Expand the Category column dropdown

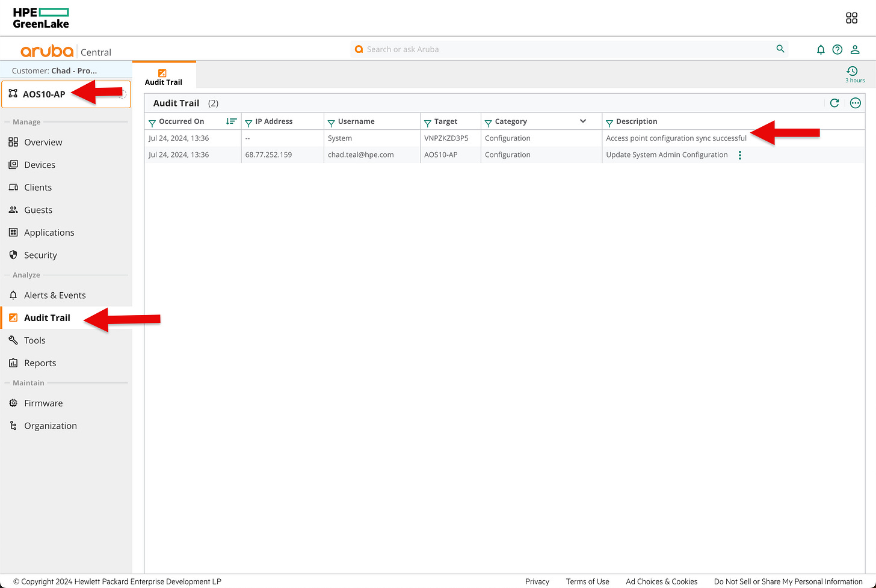click(x=582, y=121)
